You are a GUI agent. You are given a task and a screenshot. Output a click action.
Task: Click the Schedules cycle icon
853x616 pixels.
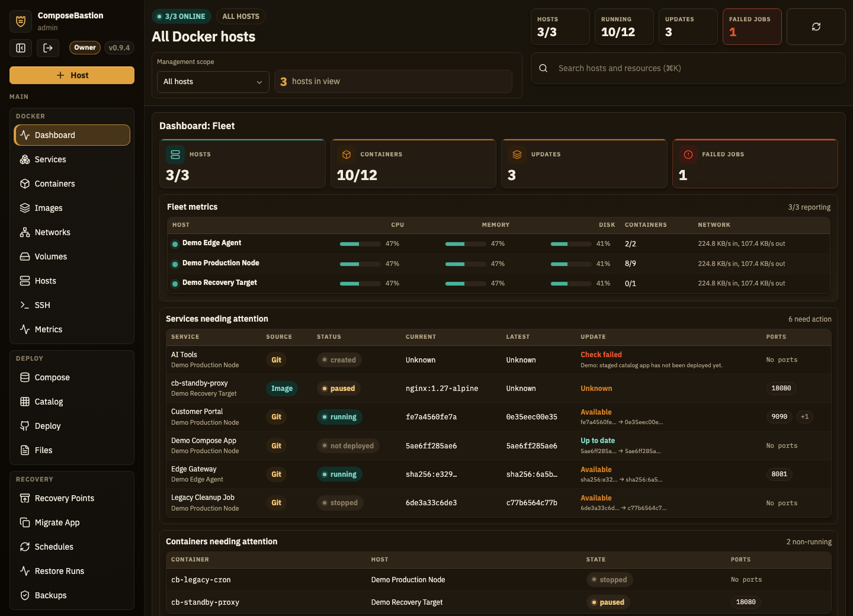pos(25,547)
